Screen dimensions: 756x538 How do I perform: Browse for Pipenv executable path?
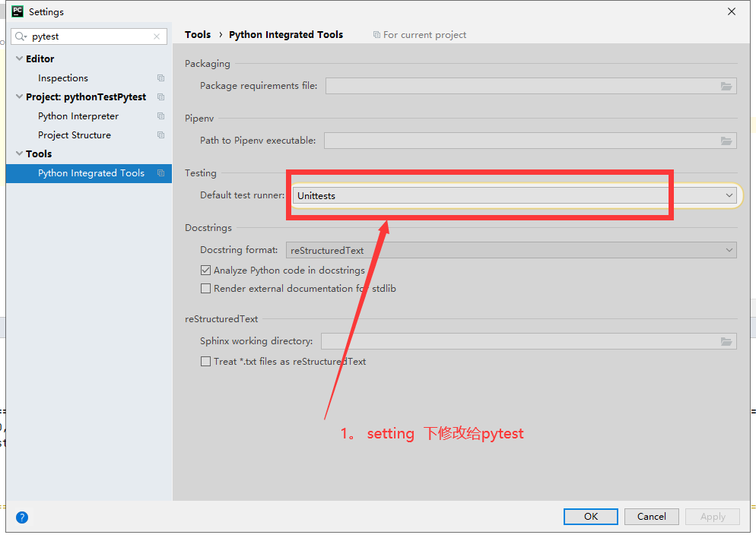pyautogui.click(x=726, y=141)
